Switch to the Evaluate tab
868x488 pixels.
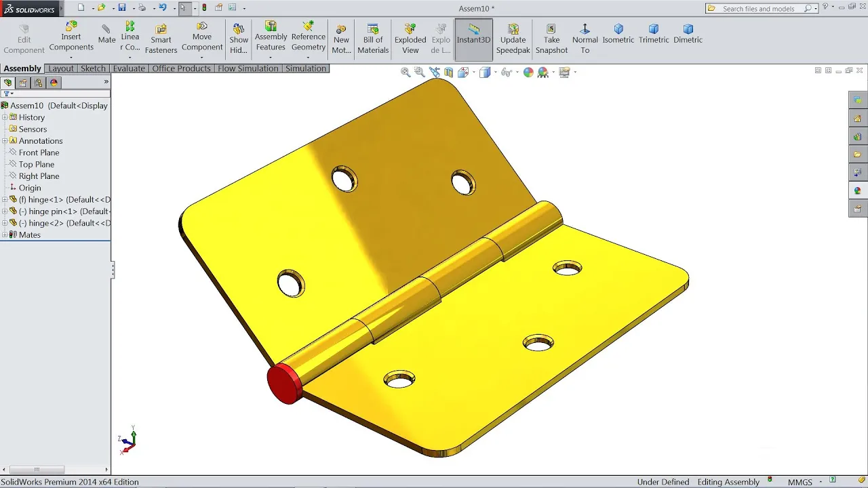point(129,68)
